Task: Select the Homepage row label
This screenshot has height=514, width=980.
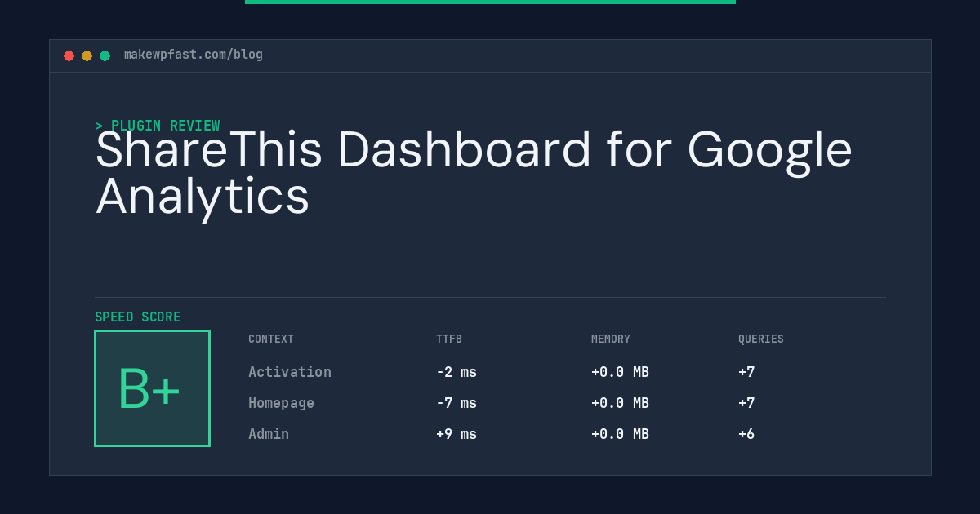Action: point(281,403)
